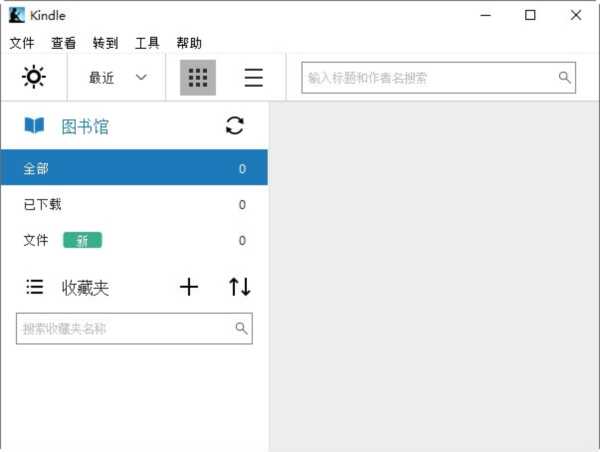Screen dimensions: 600x452
Task: Click the library sync refresh icon
Action: pos(235,126)
